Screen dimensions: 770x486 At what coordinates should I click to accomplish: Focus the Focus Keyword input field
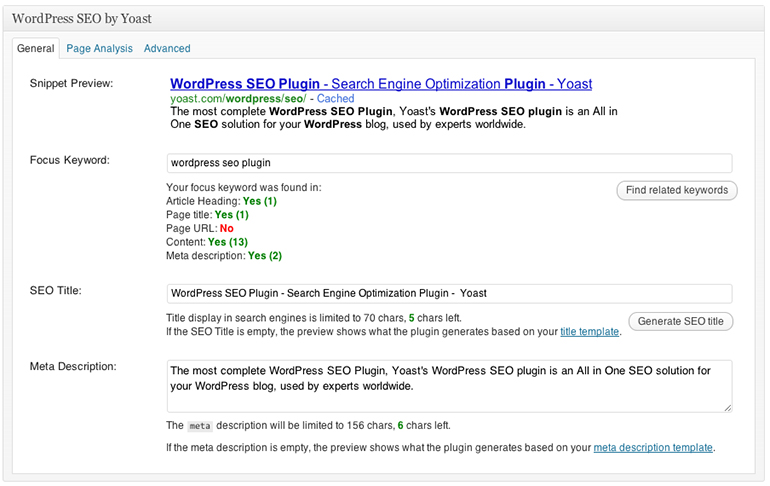point(449,163)
